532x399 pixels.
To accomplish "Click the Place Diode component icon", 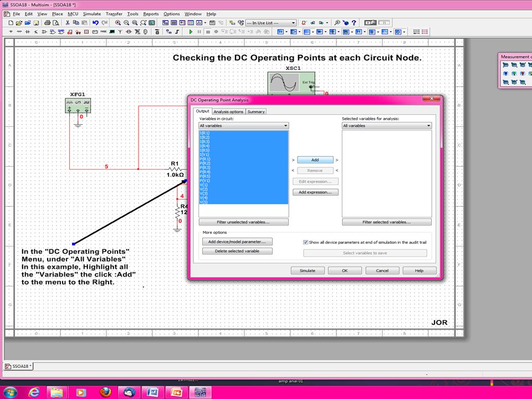I will [x=28, y=32].
